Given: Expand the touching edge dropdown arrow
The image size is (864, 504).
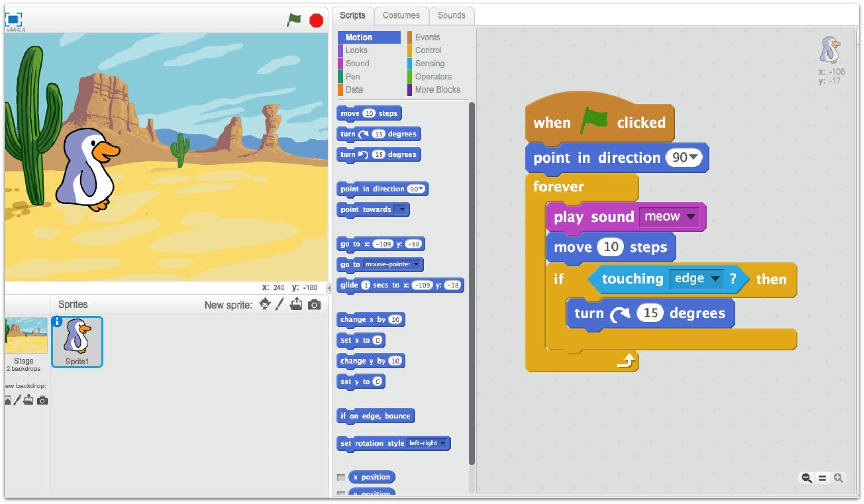Looking at the screenshot, I should point(715,279).
